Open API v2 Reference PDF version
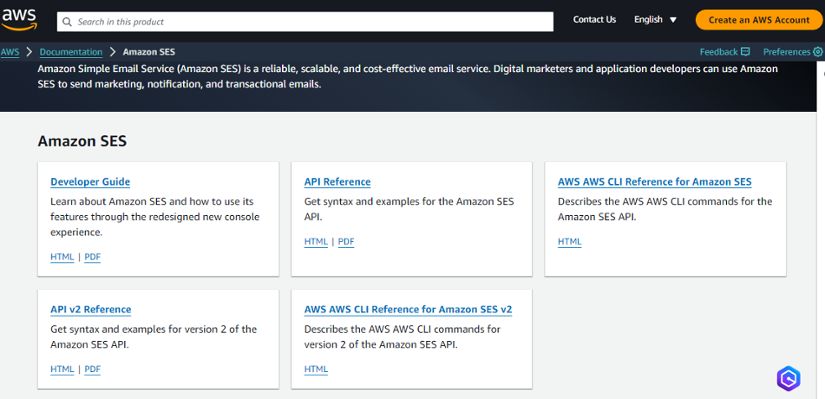The height and width of the screenshot is (399, 825). point(92,369)
